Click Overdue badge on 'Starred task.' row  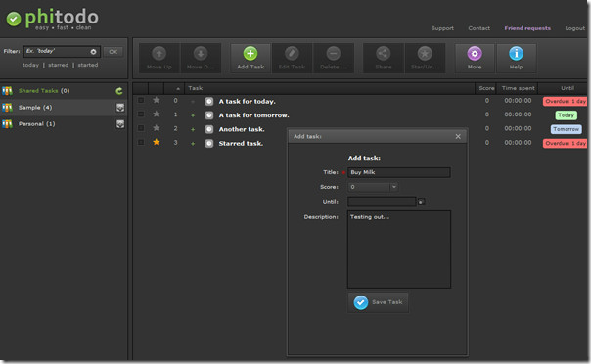pos(565,143)
